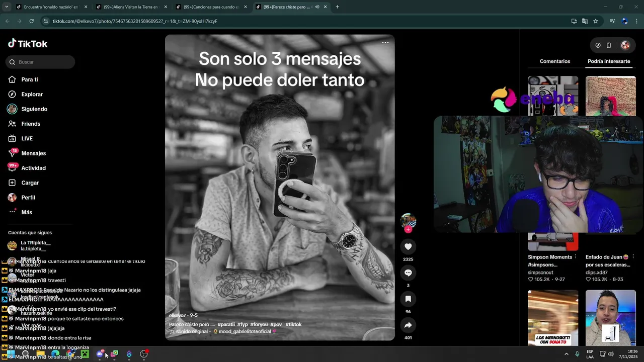The height and width of the screenshot is (362, 644).
Task: Go to Explorar
Action: tap(32, 94)
